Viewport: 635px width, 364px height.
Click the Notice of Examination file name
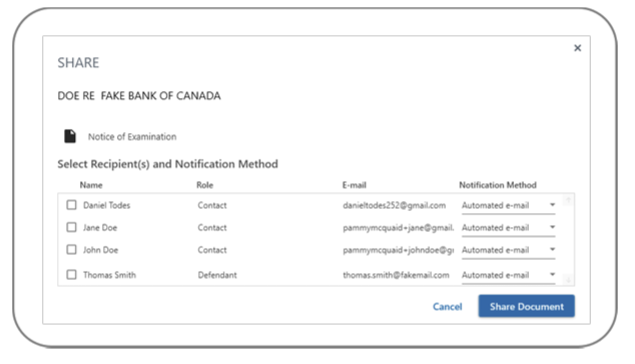tap(132, 137)
